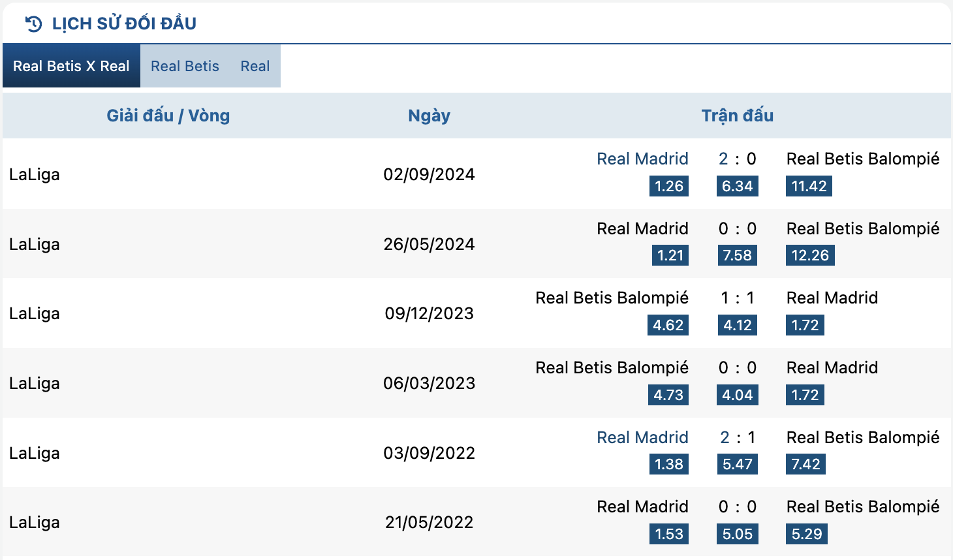Viewport: 953px width, 560px height.
Task: Select draw odds 4.12
Action: click(x=738, y=325)
